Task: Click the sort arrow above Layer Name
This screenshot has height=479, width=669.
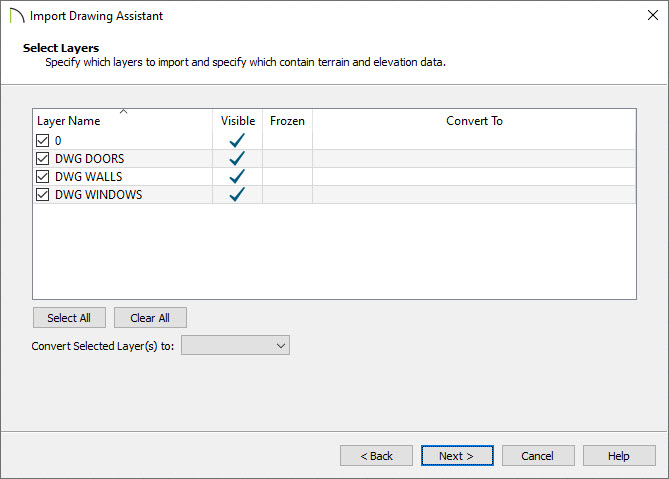Action: [x=124, y=111]
